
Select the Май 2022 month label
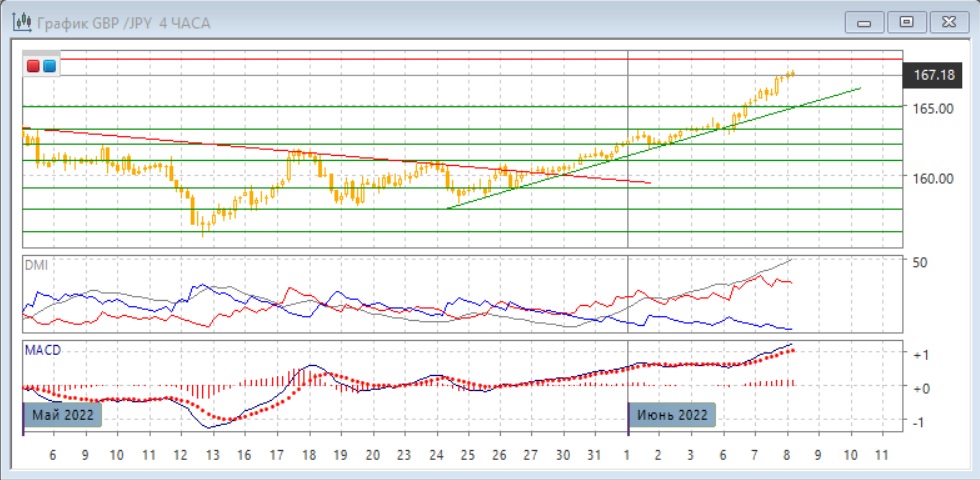coord(62,415)
